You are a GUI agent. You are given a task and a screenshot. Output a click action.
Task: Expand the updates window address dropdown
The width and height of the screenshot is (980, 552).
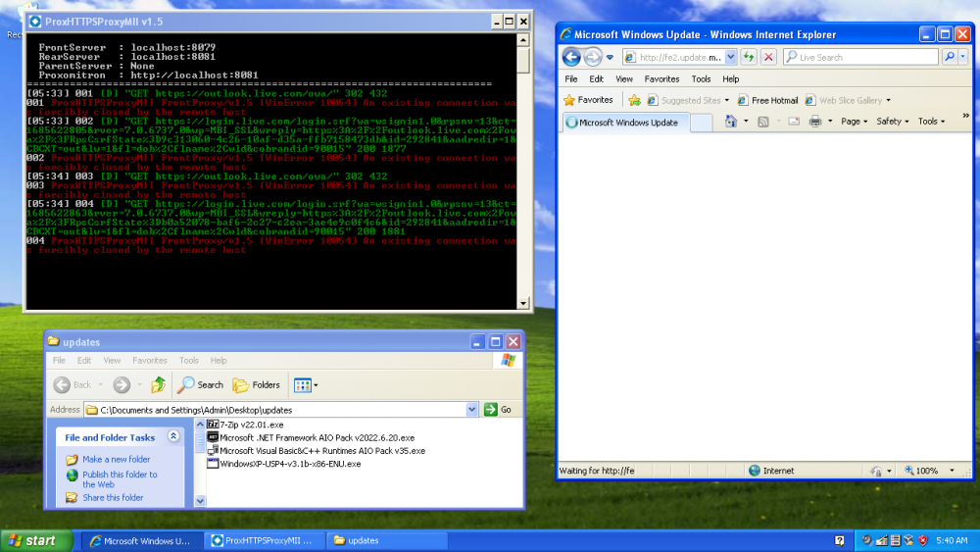[472, 410]
